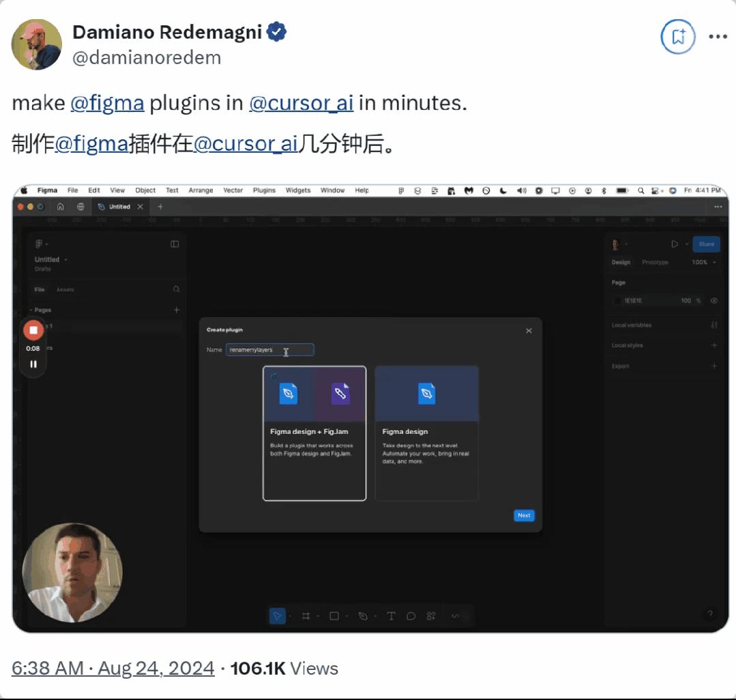Select the Text tool
Image resolution: width=736 pixels, height=700 pixels.
(x=391, y=616)
